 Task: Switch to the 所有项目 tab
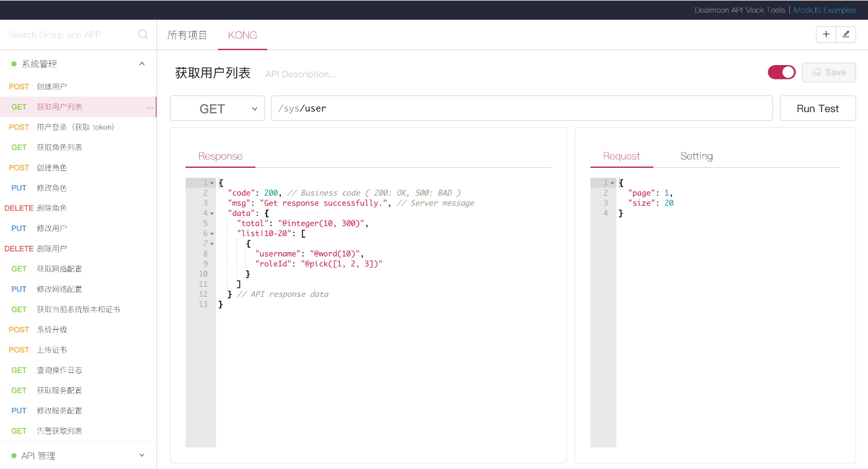coord(187,35)
